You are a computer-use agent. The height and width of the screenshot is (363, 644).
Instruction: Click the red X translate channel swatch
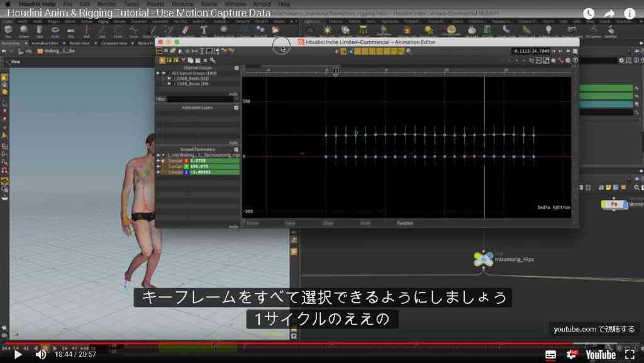point(186,160)
